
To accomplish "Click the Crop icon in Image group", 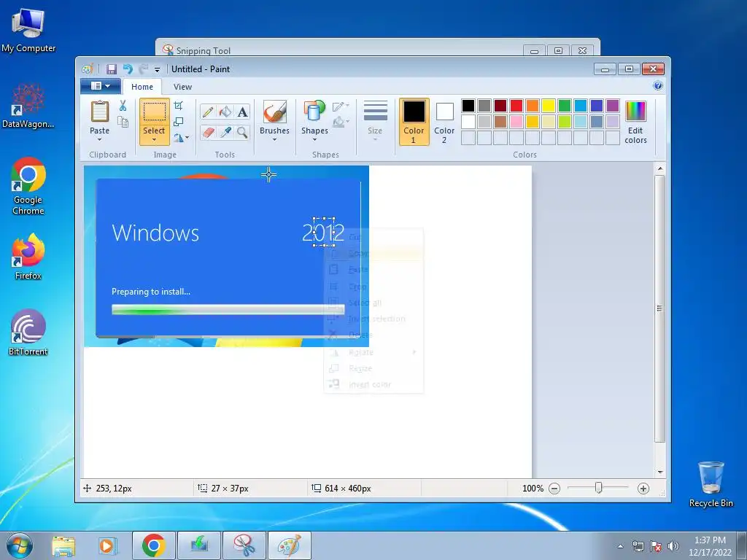I will pyautogui.click(x=179, y=106).
